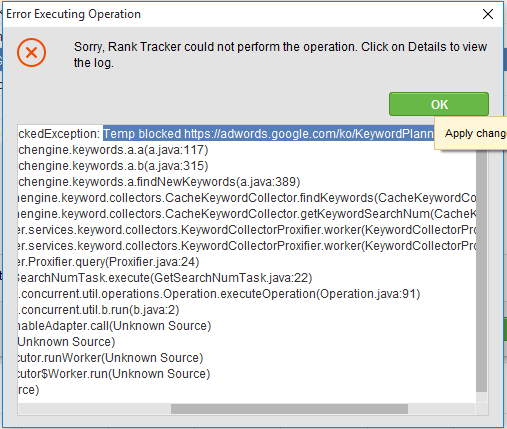Click the Operation.executeOperation(Operation.java:91) line
This screenshot has height=429, width=507.
coord(219,294)
